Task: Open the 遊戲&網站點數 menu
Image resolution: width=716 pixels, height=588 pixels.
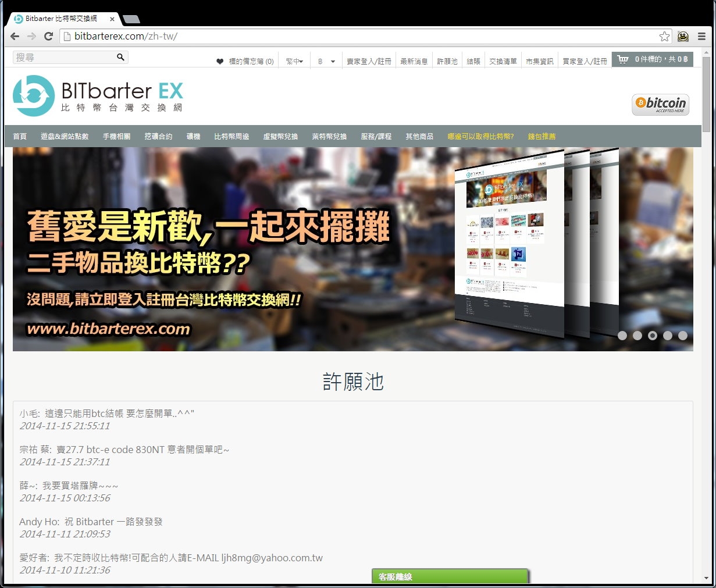Action: point(65,136)
